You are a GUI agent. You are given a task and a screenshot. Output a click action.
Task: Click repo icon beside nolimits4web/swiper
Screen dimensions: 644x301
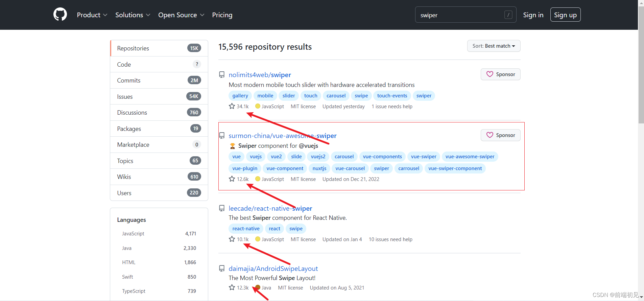point(222,75)
